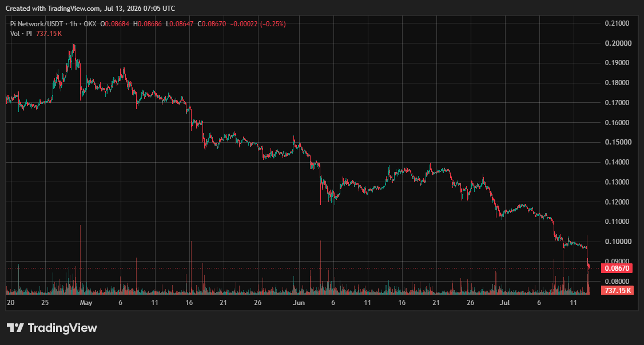Click the Jul label on the time axis

tap(504, 303)
